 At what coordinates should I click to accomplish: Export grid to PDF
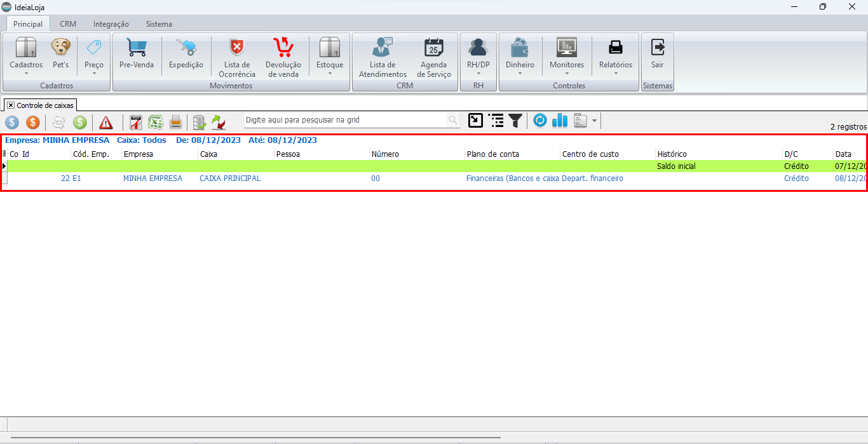point(135,121)
